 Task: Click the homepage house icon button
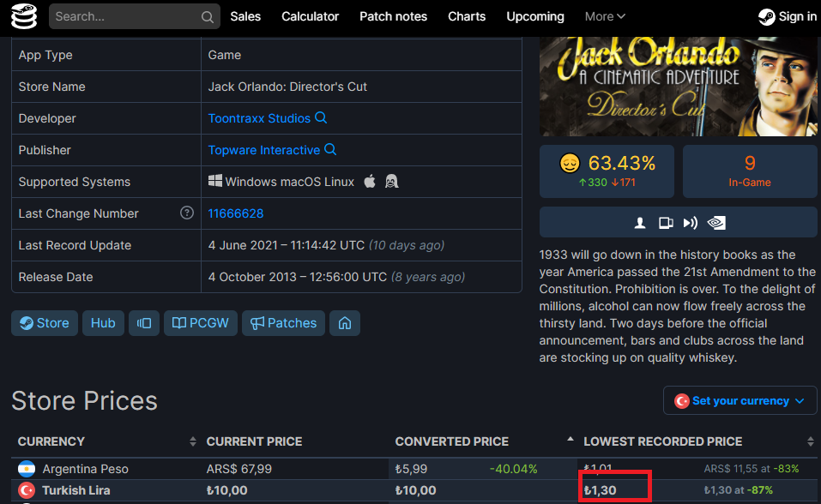click(345, 323)
